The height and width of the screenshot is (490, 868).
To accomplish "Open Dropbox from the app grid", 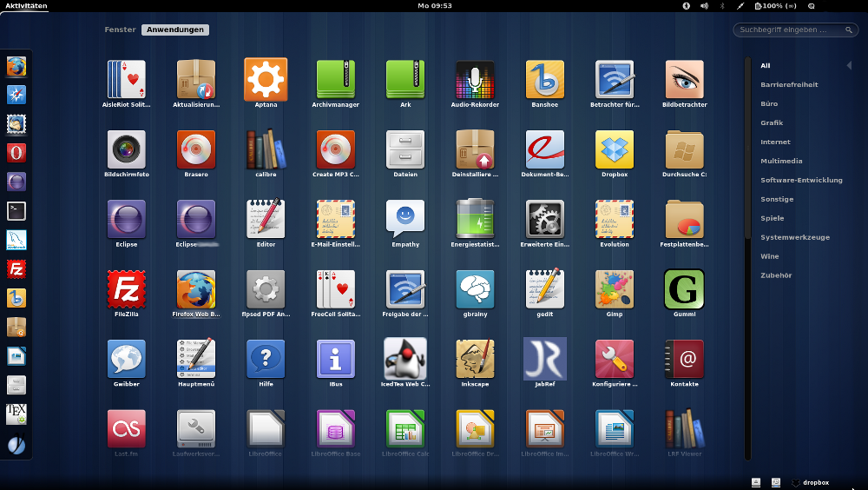I will coord(615,154).
